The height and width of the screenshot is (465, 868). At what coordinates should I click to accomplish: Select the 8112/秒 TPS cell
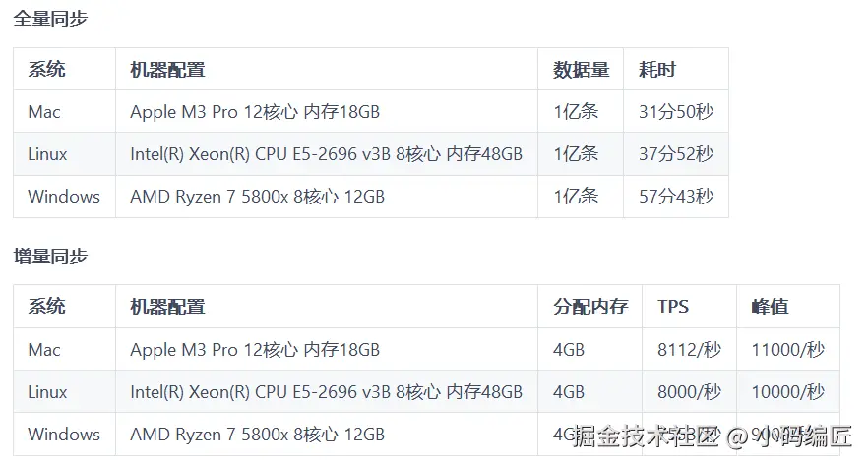tap(689, 349)
